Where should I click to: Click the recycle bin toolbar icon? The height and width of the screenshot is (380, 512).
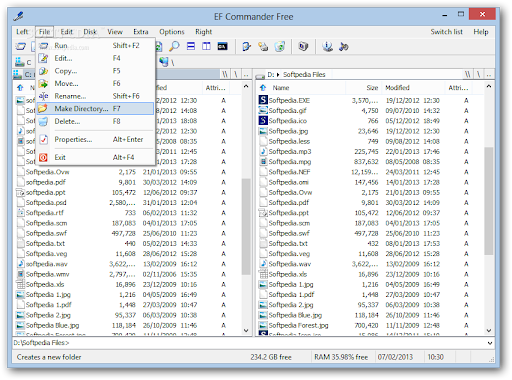tap(279, 46)
